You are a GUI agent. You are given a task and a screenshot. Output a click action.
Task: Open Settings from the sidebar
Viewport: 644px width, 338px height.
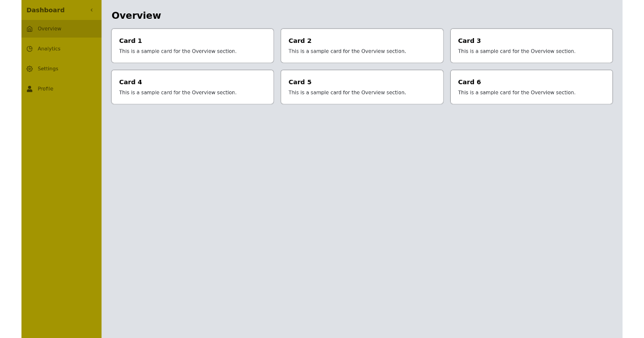48,68
